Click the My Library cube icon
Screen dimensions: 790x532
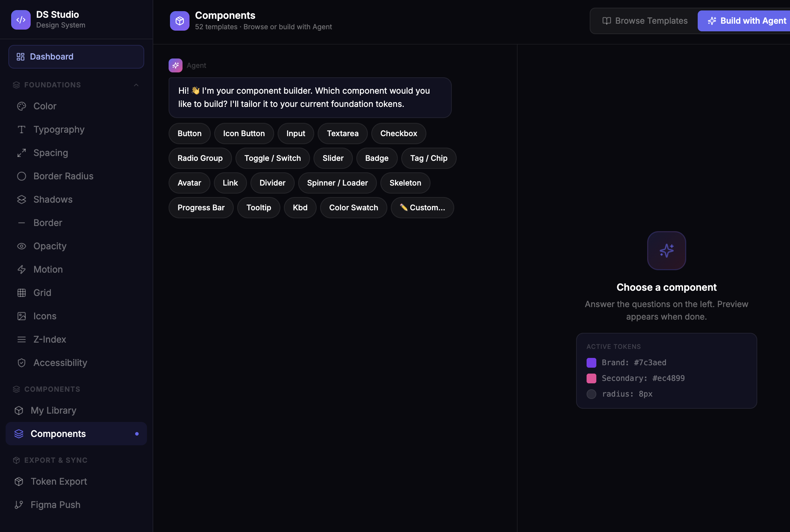[x=19, y=410]
